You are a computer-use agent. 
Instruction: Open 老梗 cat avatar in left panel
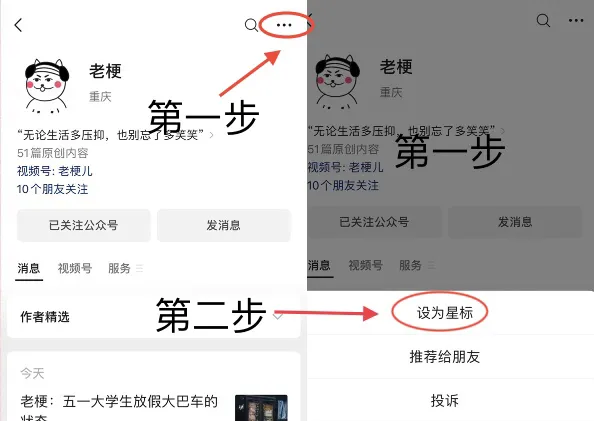(47, 86)
